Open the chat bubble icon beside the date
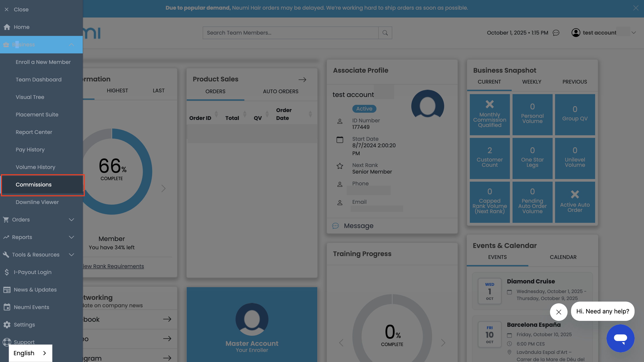This screenshot has height=362, width=644. click(x=556, y=33)
